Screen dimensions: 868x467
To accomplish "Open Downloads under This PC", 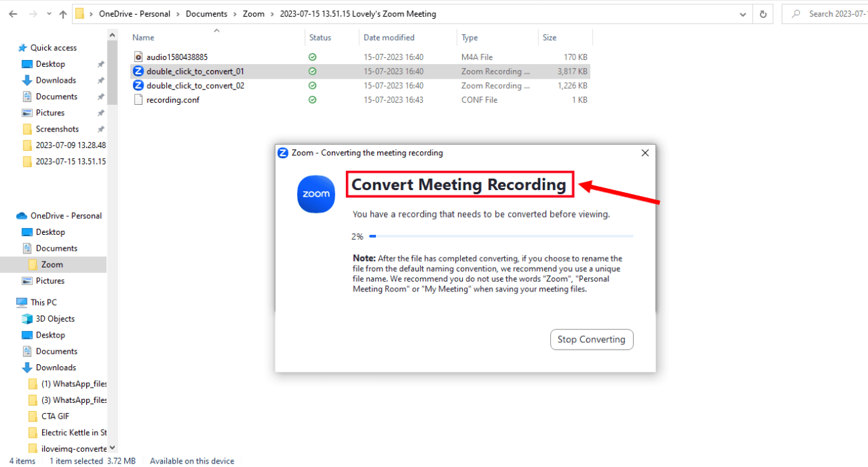I will [55, 368].
